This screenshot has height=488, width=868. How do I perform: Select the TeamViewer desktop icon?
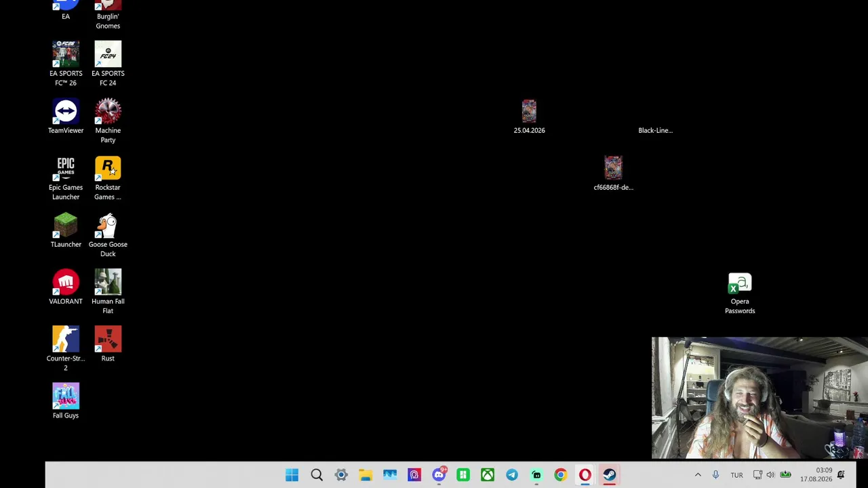(x=66, y=116)
